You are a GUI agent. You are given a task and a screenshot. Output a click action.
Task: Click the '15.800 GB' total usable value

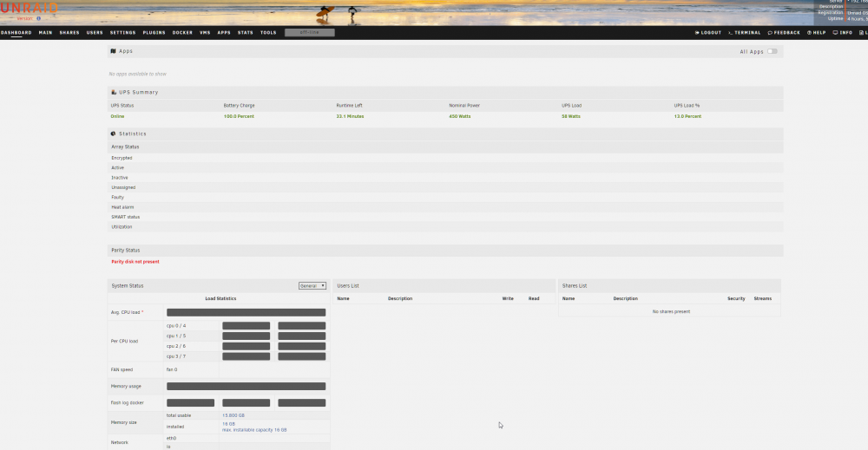233,415
